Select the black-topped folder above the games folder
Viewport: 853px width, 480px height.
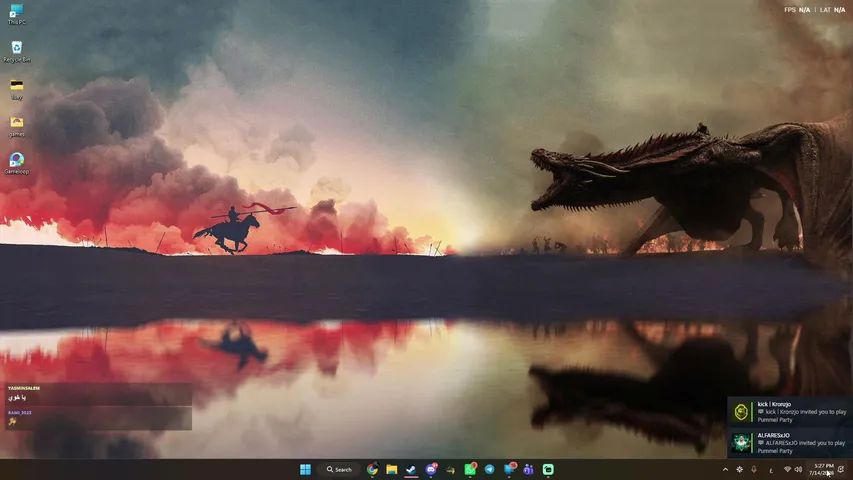click(x=16, y=89)
